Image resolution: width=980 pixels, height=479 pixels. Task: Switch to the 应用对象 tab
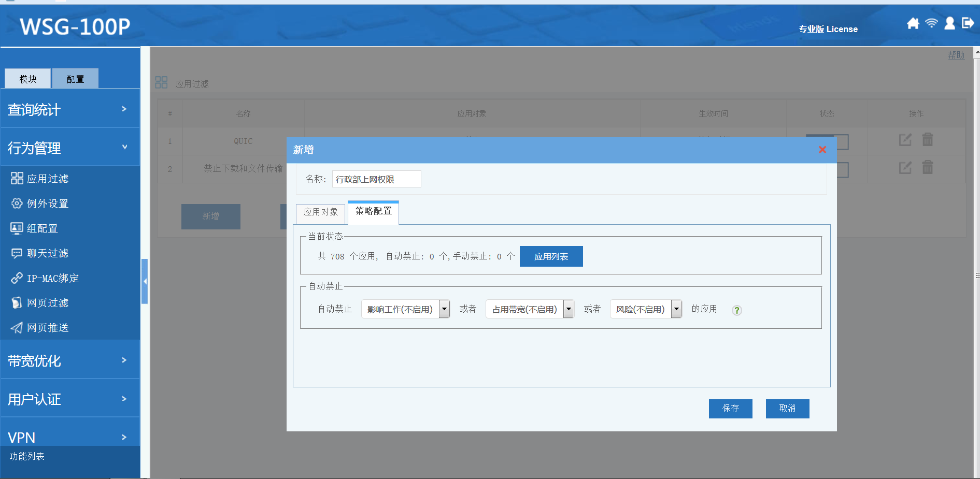coord(320,212)
